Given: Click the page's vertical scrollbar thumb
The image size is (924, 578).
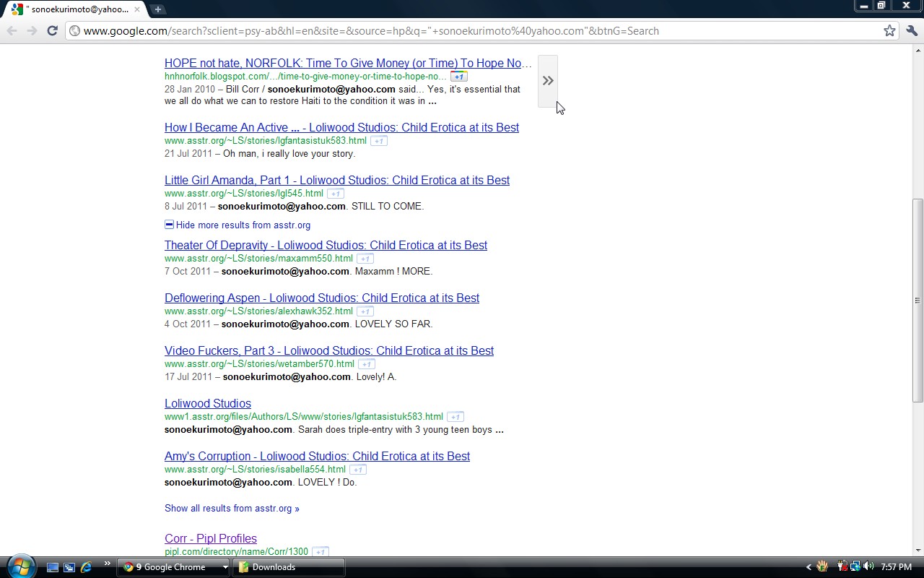Looking at the screenshot, I should [918, 300].
